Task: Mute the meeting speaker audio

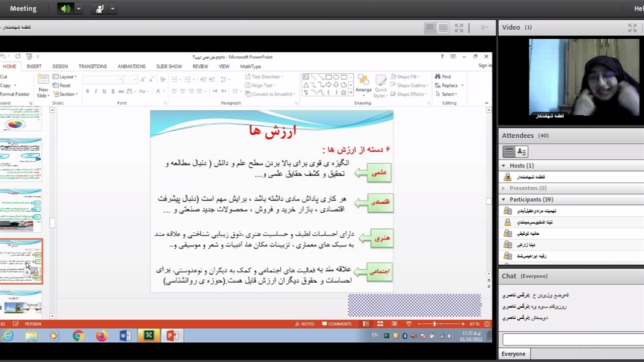Action: [x=65, y=9]
